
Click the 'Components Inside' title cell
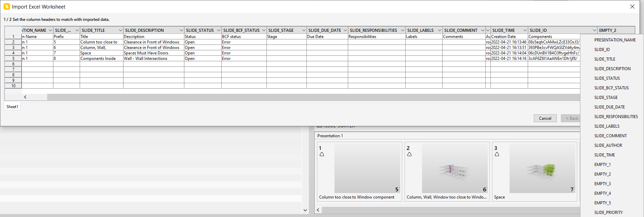[x=102, y=59]
